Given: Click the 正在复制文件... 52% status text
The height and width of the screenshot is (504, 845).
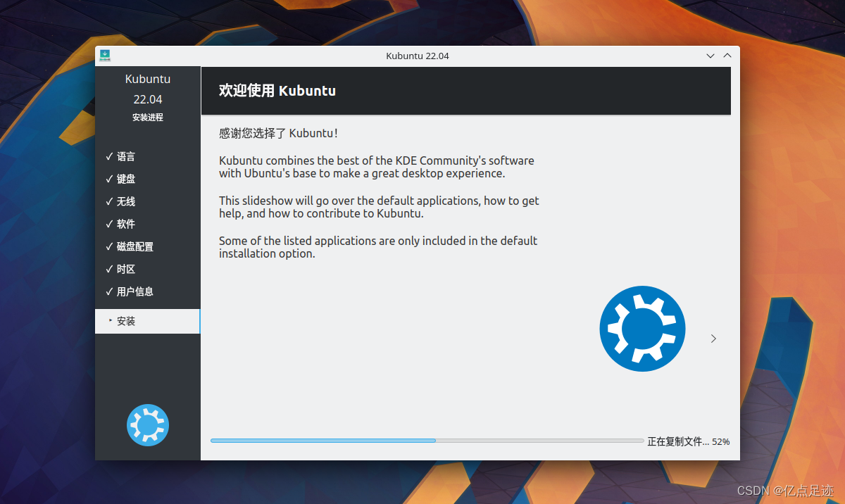Looking at the screenshot, I should [x=689, y=441].
